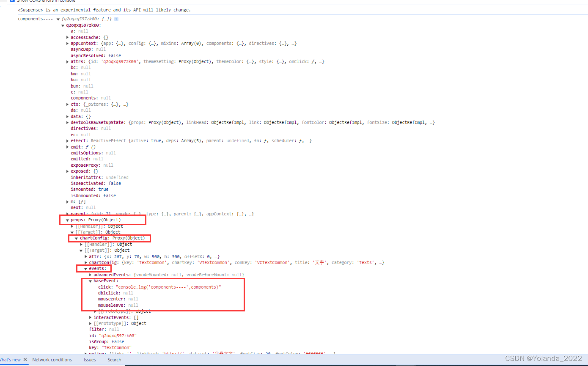Select the isUnmounted: false property
The height and width of the screenshot is (366, 588).
coord(93,196)
